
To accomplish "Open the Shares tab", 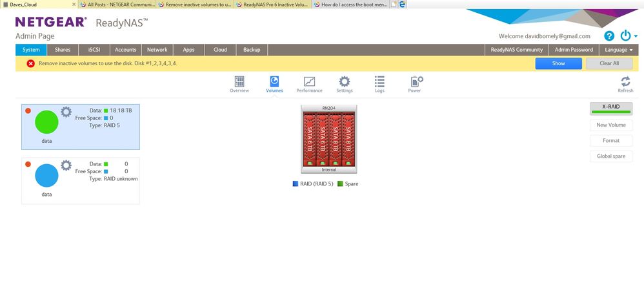I will [x=63, y=50].
